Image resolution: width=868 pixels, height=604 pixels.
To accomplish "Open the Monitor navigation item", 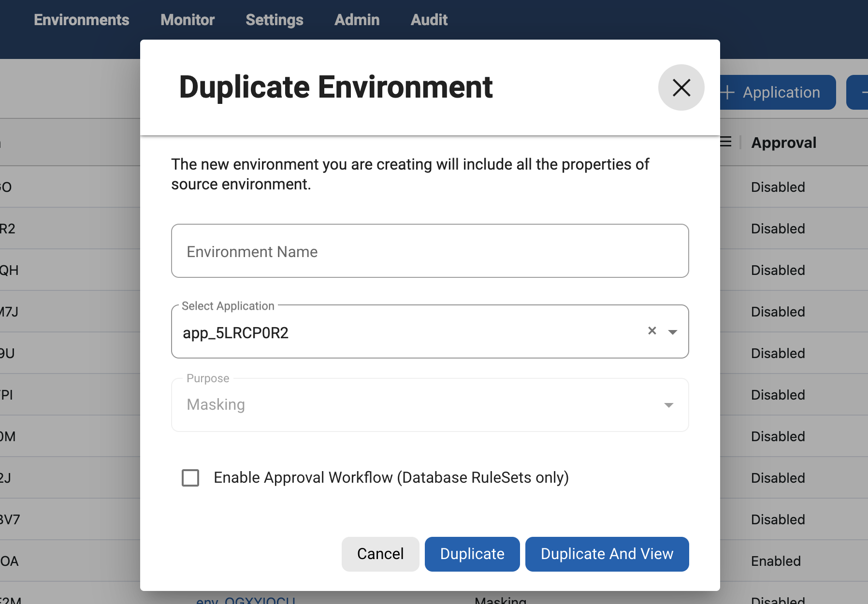I will [x=187, y=20].
